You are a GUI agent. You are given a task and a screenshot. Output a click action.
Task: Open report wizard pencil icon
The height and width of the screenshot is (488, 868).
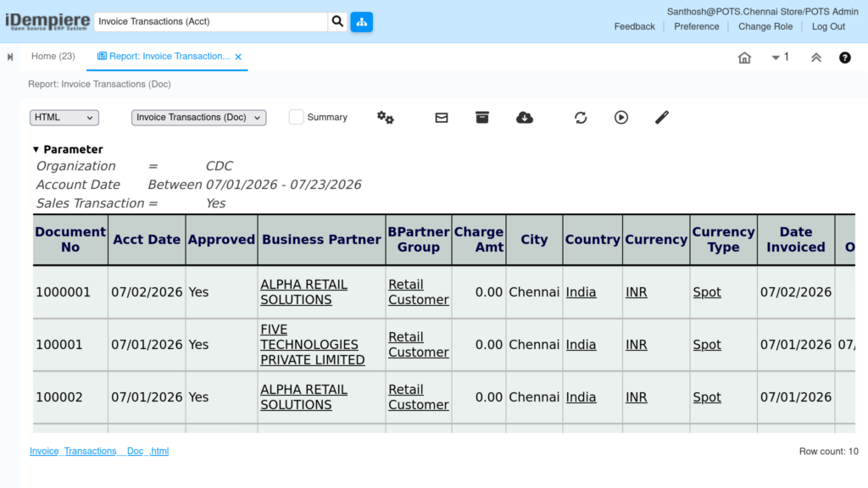click(x=661, y=117)
